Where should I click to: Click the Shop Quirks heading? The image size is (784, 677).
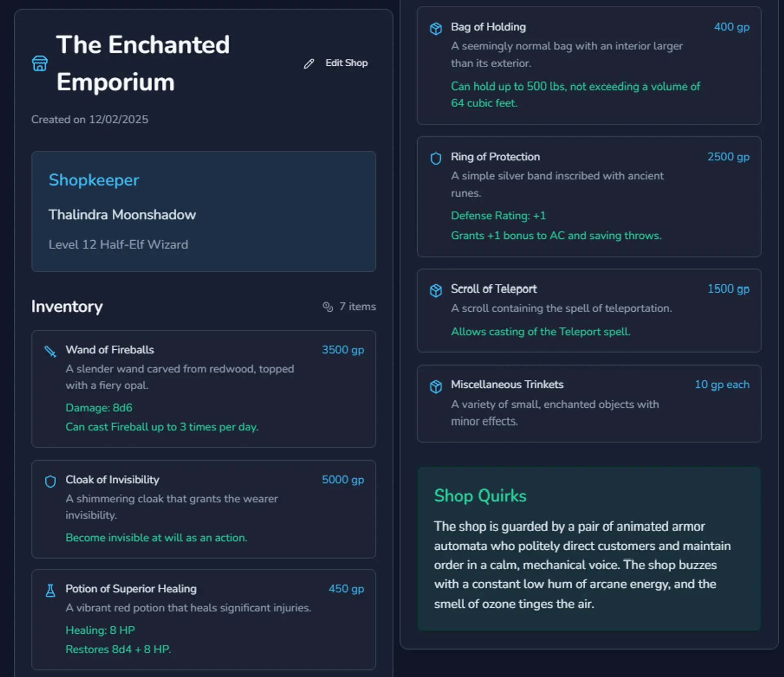click(x=480, y=496)
